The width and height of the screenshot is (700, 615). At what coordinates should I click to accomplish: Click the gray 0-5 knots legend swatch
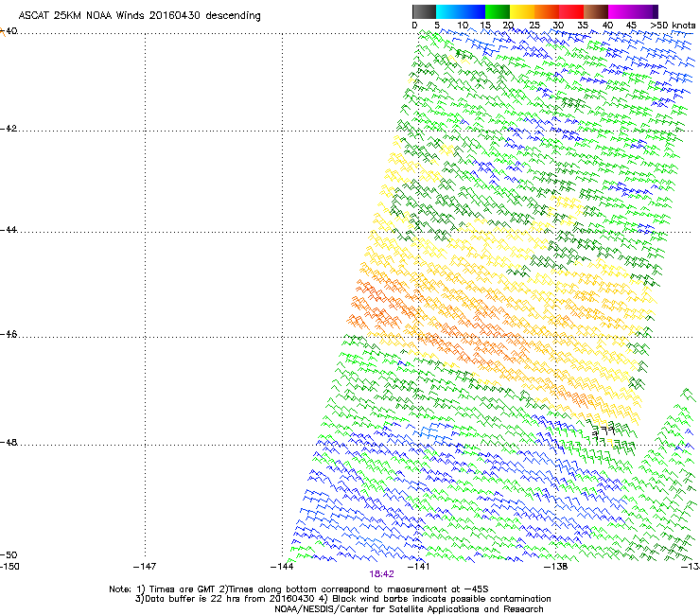coord(424,11)
